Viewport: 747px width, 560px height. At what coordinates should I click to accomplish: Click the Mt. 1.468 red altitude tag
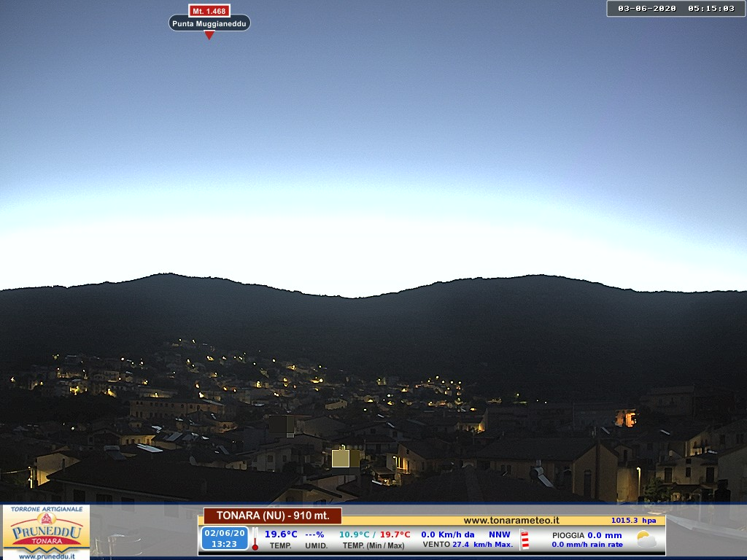click(x=209, y=10)
